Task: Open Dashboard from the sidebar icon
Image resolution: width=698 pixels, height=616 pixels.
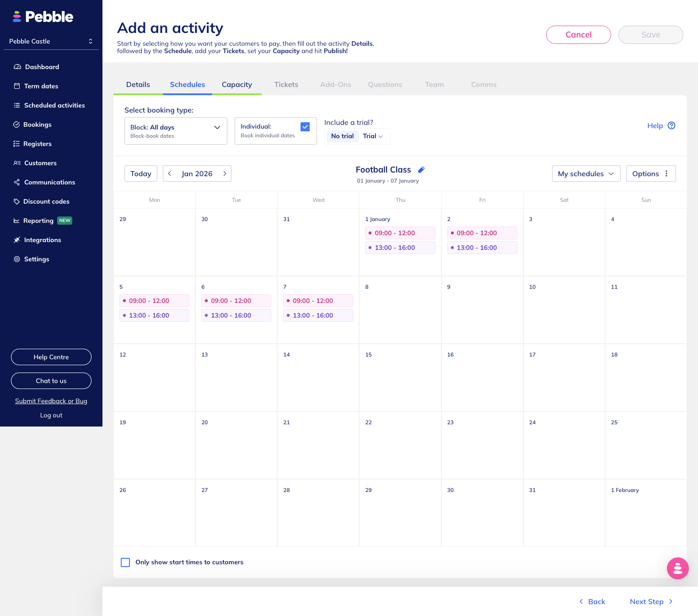Action: (17, 67)
